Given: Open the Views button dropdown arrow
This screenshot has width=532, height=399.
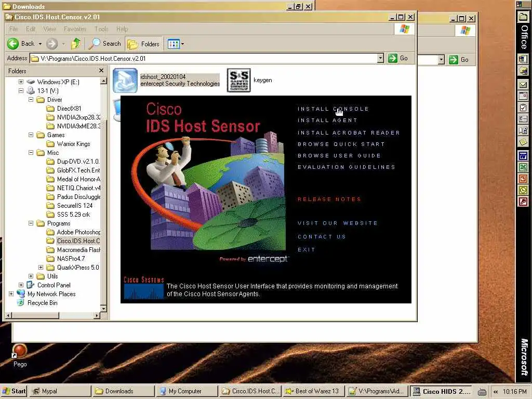Looking at the screenshot, I should click(182, 44).
